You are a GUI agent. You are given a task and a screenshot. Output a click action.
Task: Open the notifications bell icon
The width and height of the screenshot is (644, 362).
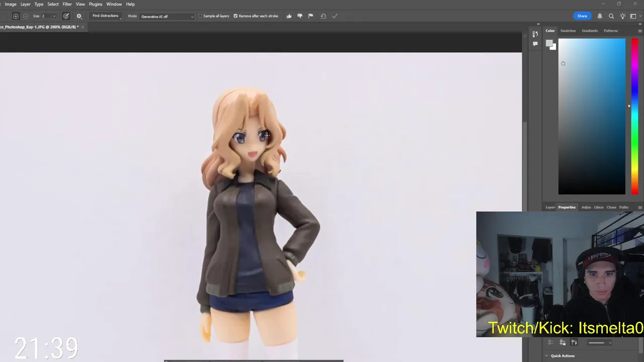(600, 16)
